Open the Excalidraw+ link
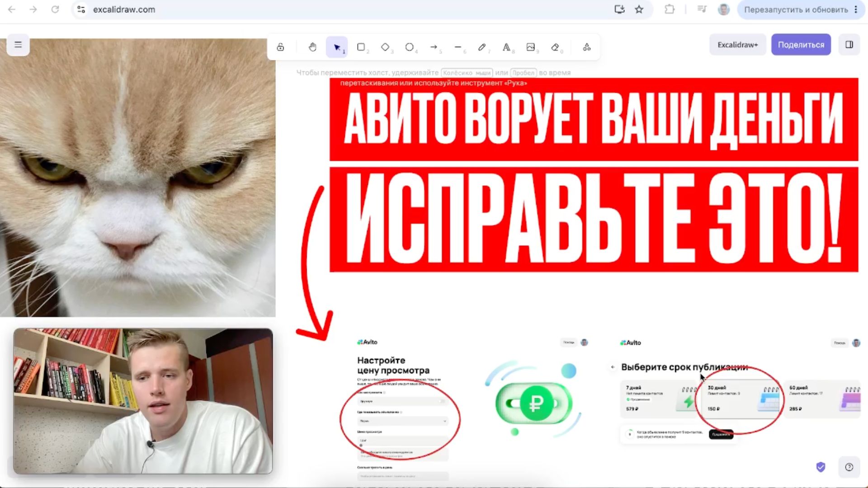This screenshot has height=488, width=868. tap(738, 45)
